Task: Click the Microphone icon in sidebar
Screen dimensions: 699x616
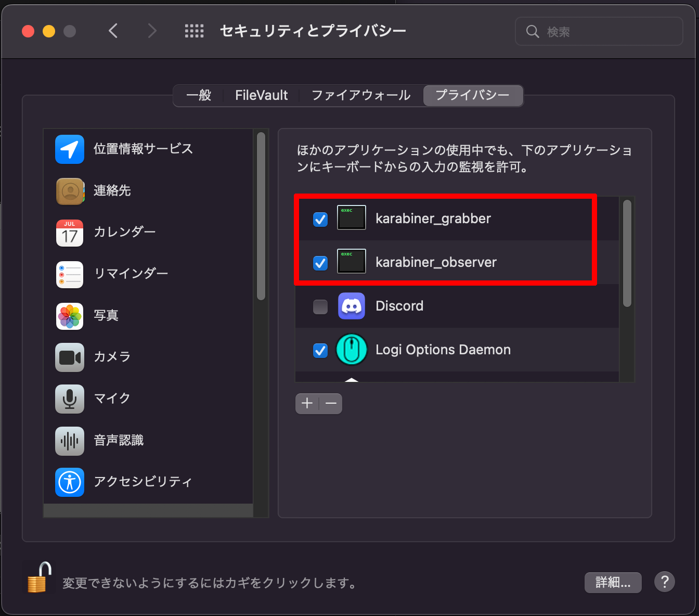Action: pyautogui.click(x=70, y=399)
